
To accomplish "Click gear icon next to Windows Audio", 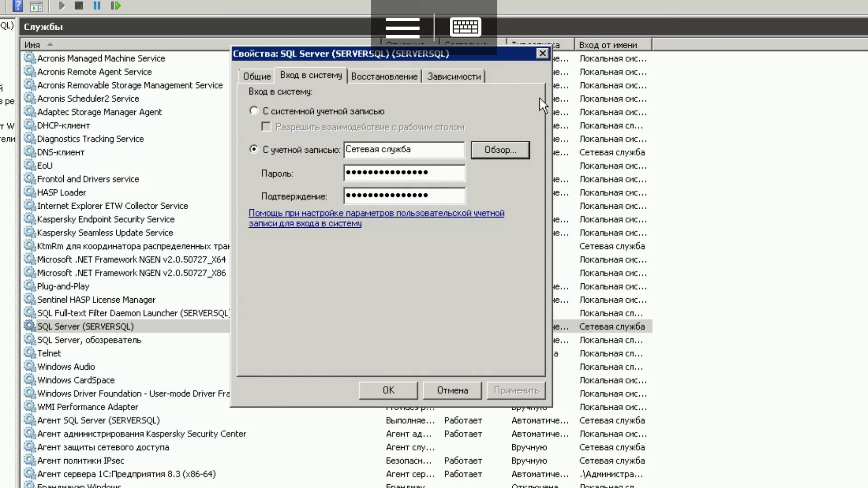I will point(30,366).
